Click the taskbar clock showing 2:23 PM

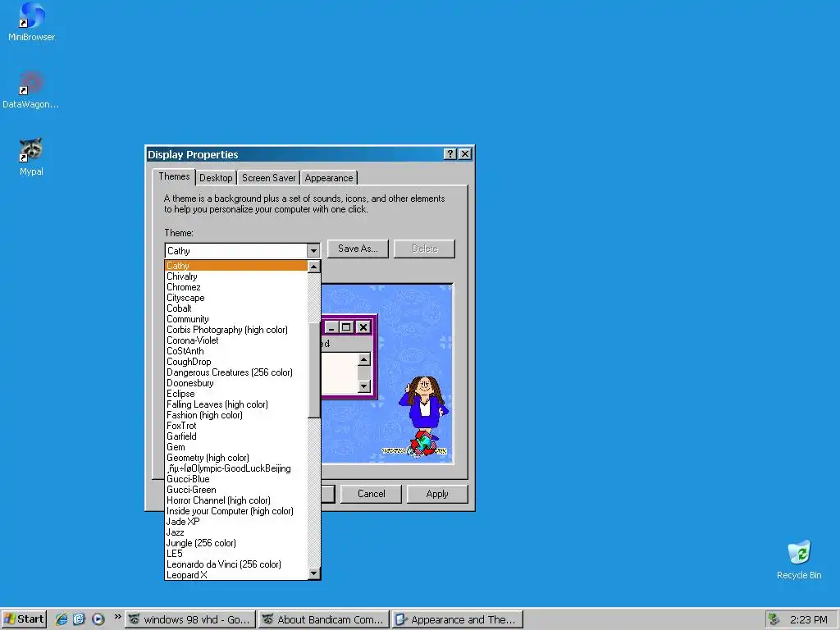(808, 620)
